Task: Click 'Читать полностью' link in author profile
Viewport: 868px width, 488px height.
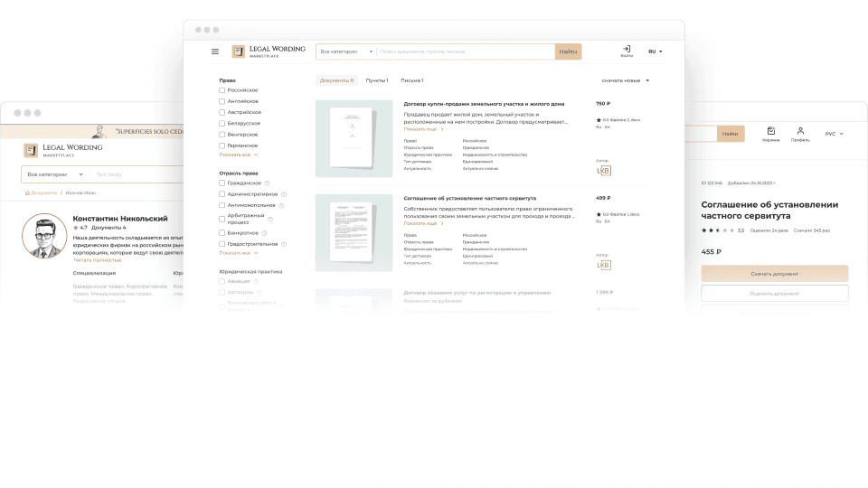Action: click(x=96, y=259)
